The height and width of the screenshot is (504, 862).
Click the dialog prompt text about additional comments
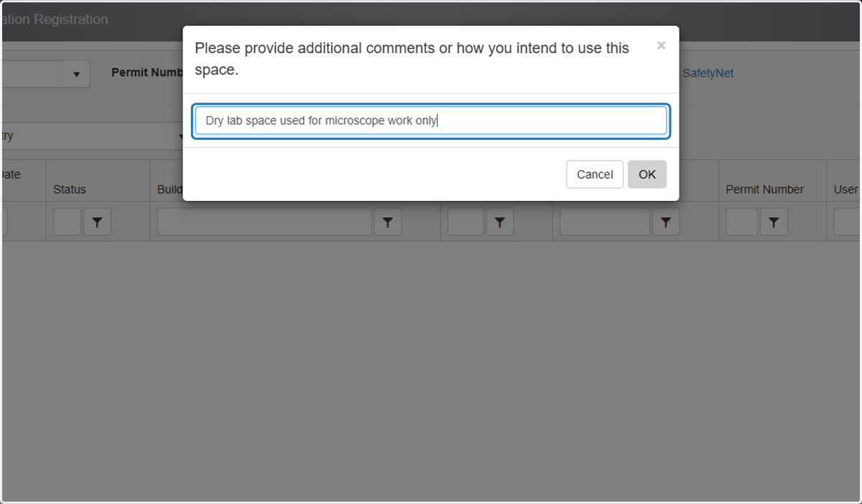pyautogui.click(x=412, y=59)
